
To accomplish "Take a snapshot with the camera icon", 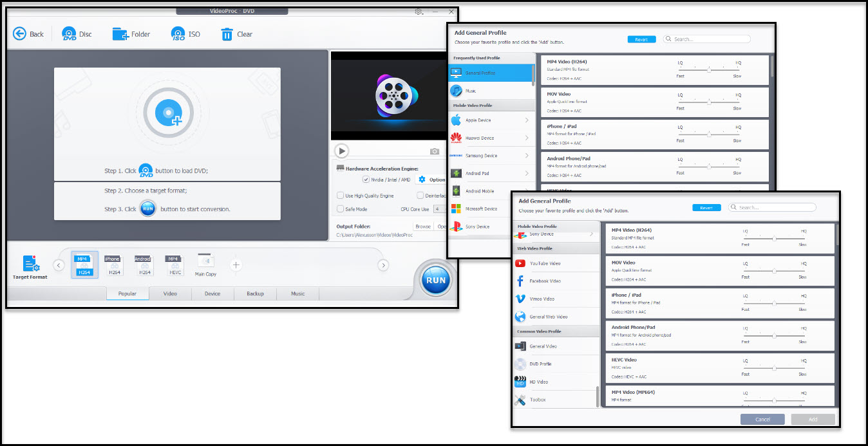I will pyautogui.click(x=435, y=151).
